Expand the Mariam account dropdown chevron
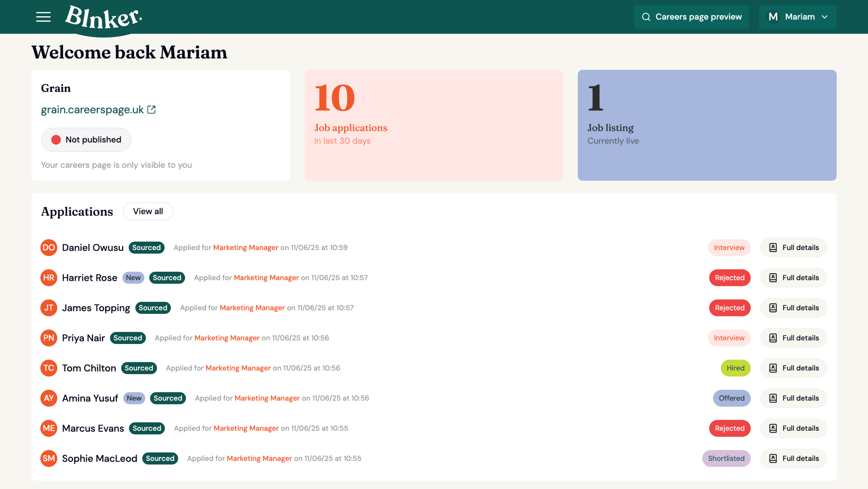 point(825,17)
